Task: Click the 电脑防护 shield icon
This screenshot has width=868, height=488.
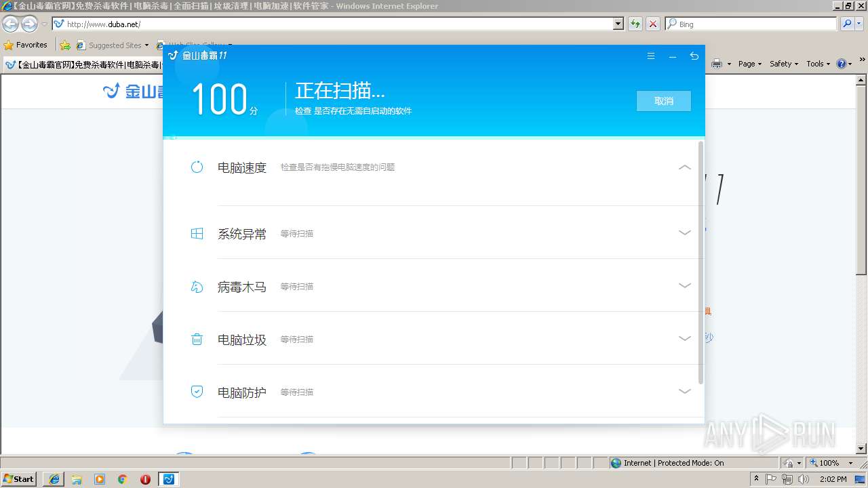Action: 197,392
